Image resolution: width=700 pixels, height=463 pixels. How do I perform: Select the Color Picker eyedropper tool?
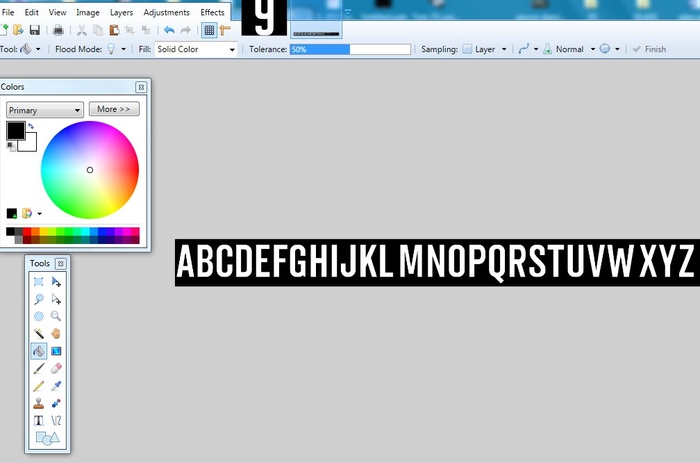pyautogui.click(x=56, y=386)
